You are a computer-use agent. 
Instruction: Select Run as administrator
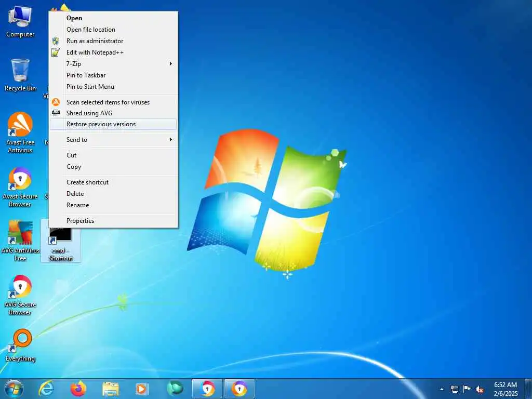[x=113, y=41]
